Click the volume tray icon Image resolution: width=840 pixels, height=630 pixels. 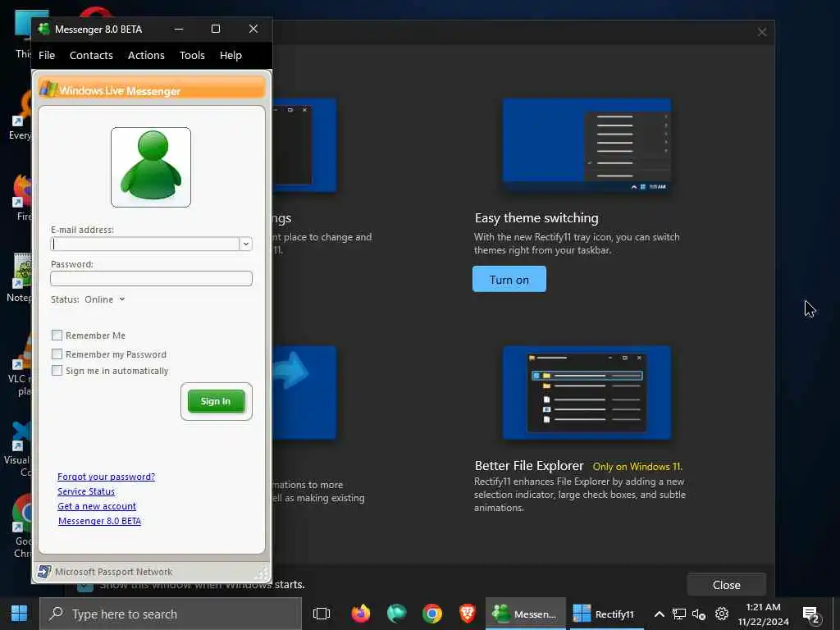(x=699, y=614)
